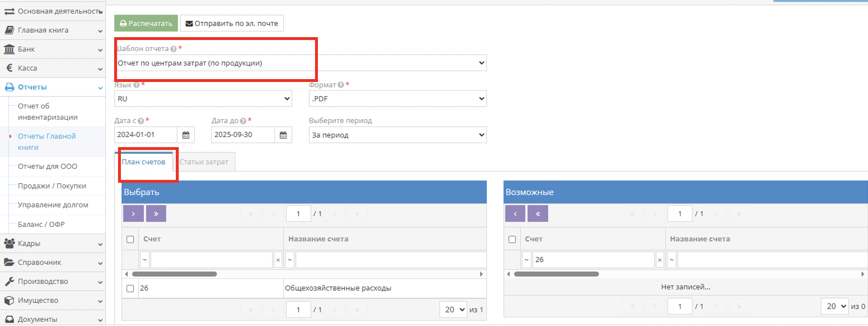The image size is (868, 326).
Task: Click double left arrow in 'Возможные' panel
Action: pyautogui.click(x=538, y=214)
